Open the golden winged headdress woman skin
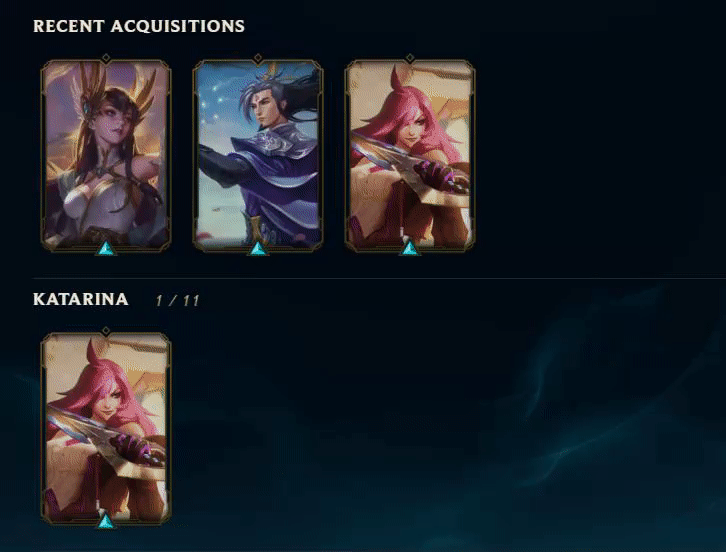The width and height of the screenshot is (726, 552). pos(106,155)
